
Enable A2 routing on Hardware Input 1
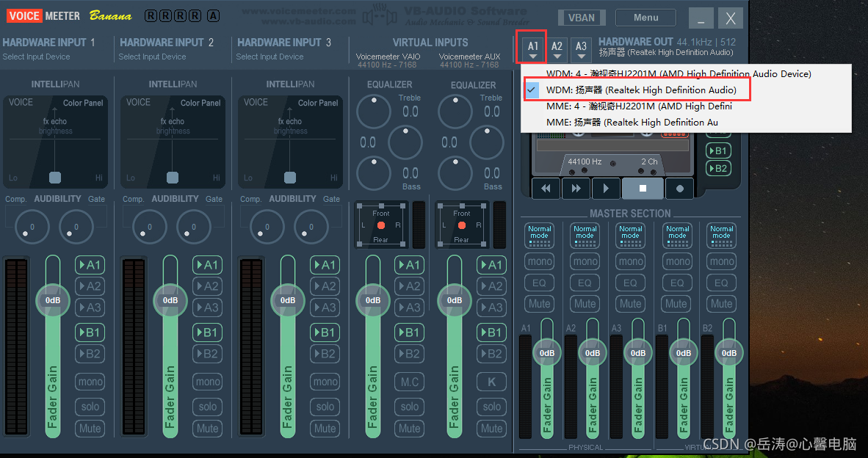coord(90,286)
